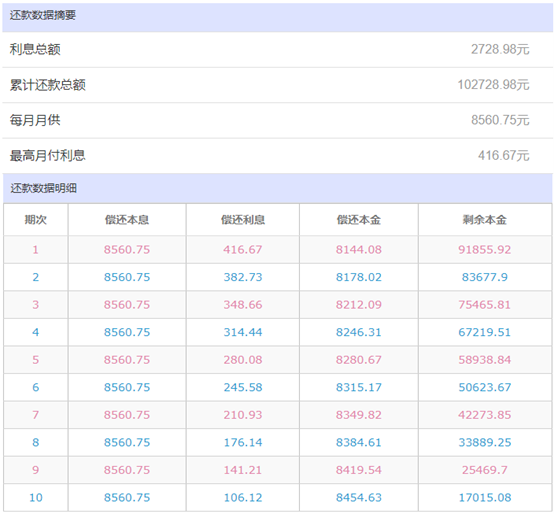Click the 最高月付利息 label

[47, 155]
